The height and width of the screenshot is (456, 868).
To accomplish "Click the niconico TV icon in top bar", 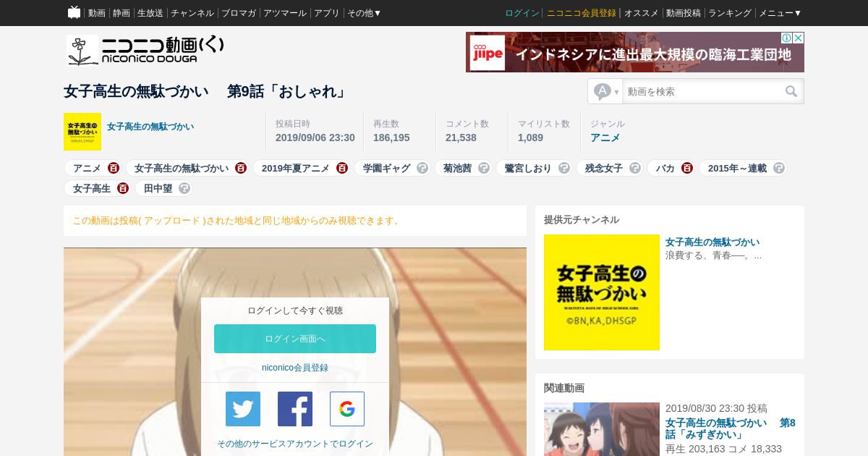I will (74, 12).
